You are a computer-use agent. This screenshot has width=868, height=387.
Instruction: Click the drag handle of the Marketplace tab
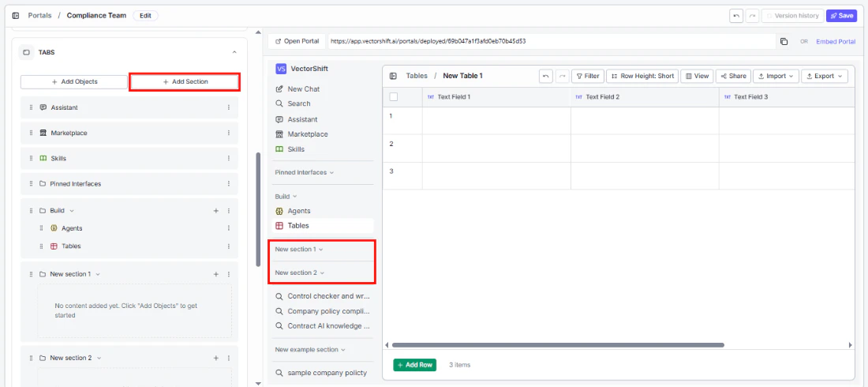31,133
